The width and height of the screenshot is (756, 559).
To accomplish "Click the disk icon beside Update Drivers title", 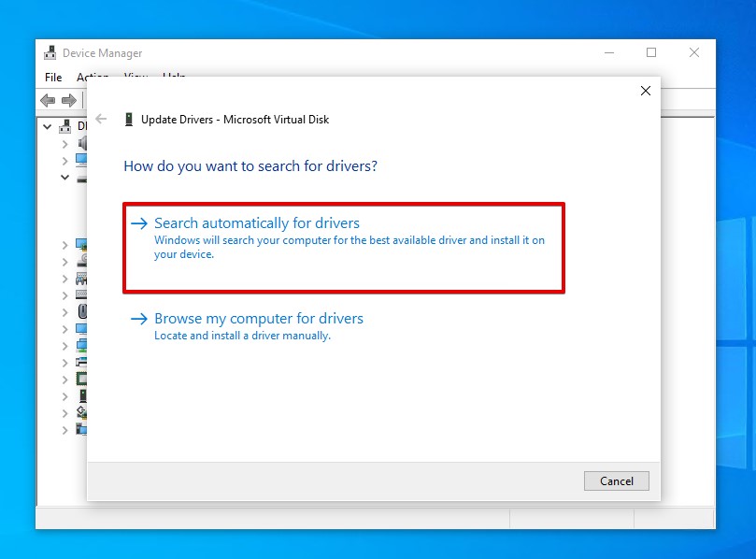I will tap(128, 120).
